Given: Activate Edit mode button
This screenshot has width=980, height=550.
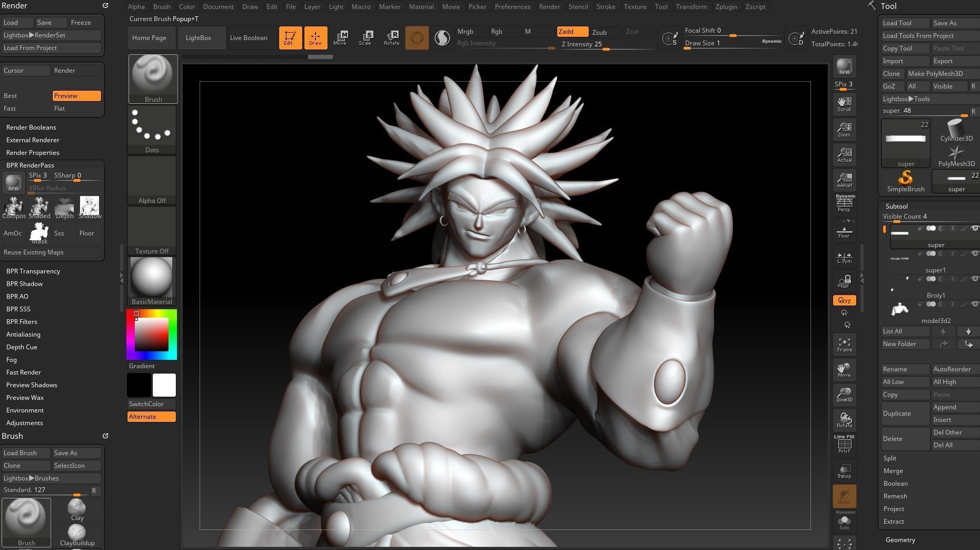Looking at the screenshot, I should pos(290,38).
